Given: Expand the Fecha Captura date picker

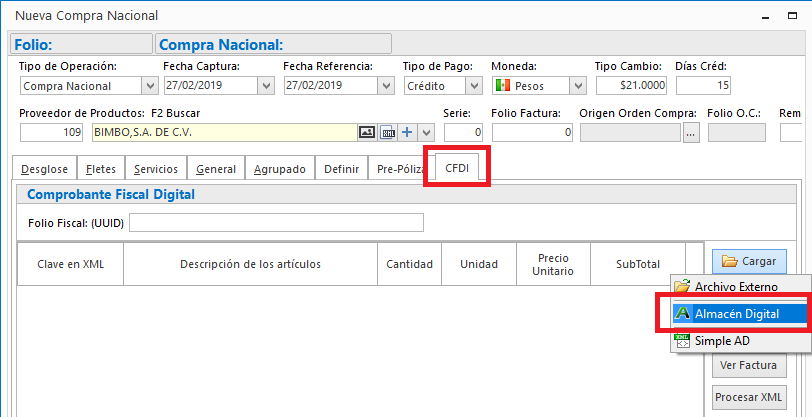Looking at the screenshot, I should click(x=265, y=86).
